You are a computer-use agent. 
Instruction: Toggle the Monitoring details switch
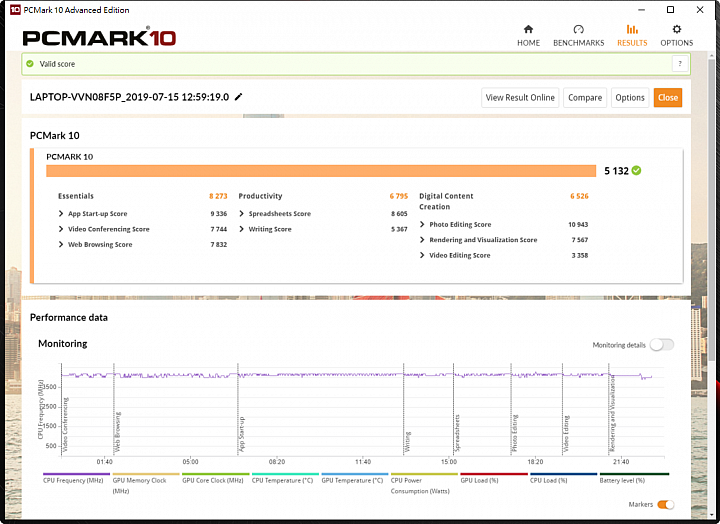(x=662, y=345)
